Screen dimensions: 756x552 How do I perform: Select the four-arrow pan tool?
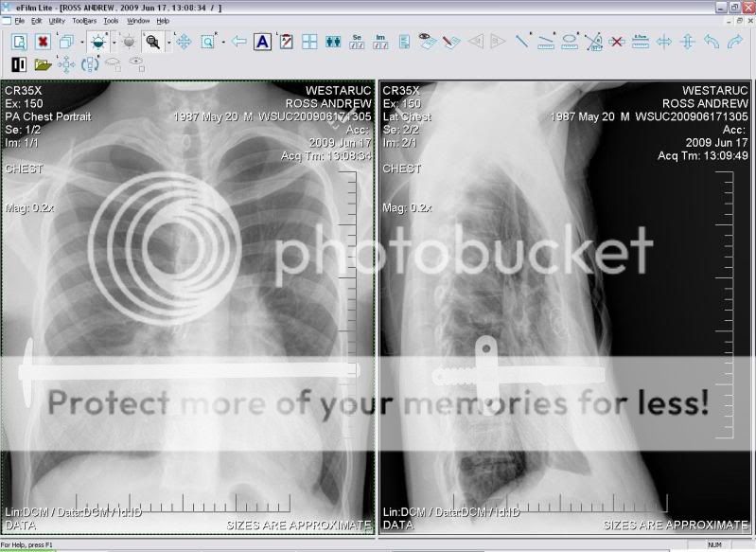pos(184,42)
